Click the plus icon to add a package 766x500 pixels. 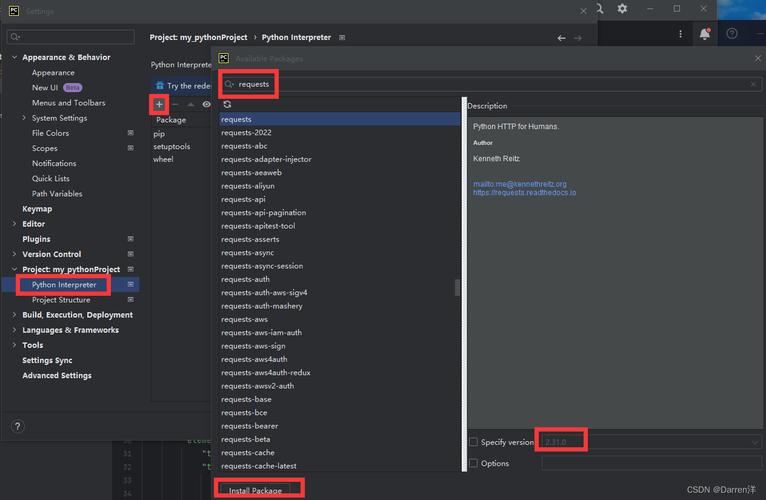(x=159, y=104)
